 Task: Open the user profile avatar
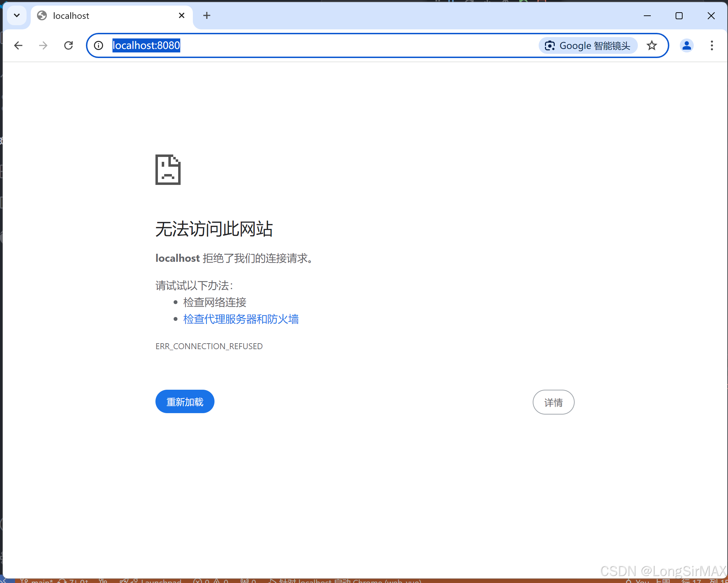tap(686, 45)
